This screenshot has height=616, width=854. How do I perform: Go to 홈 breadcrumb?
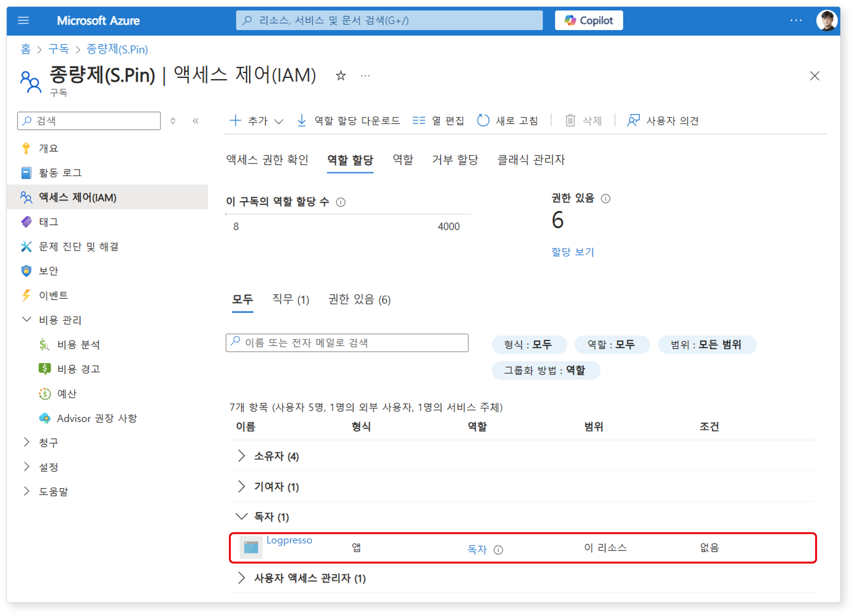click(26, 49)
